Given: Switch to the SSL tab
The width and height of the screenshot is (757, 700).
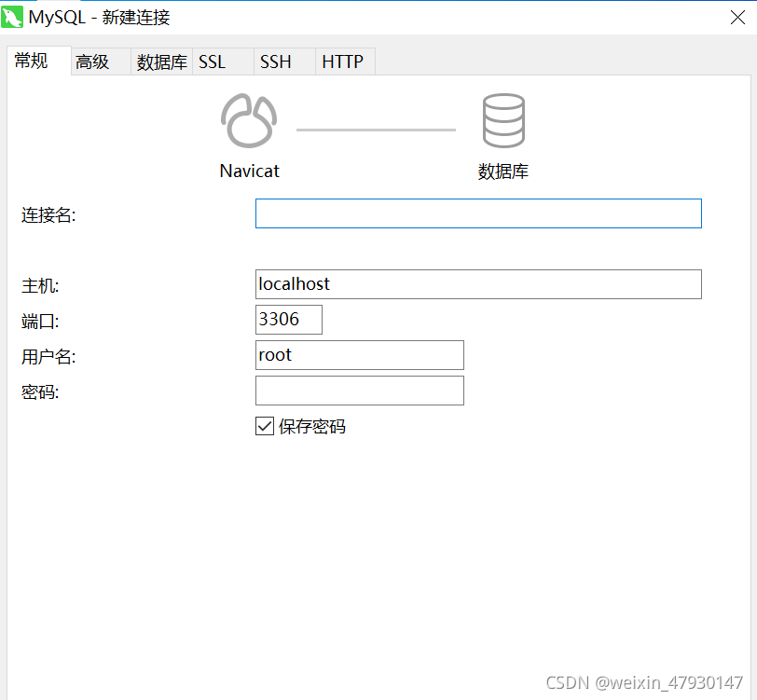Looking at the screenshot, I should coord(223,62).
